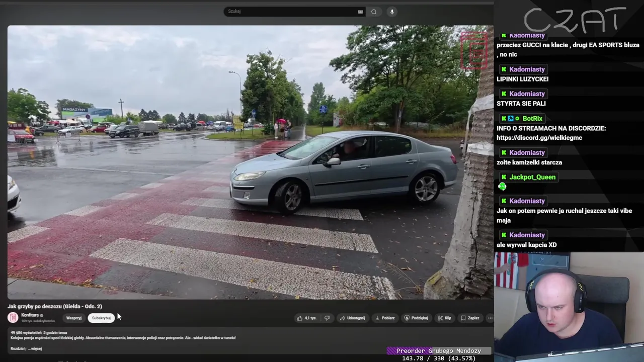
Task: Open more actions three-dot menu
Action: (x=490, y=318)
